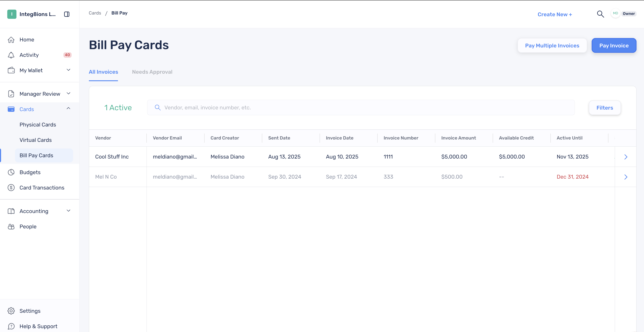Click the Pay Invoice button

point(614,46)
